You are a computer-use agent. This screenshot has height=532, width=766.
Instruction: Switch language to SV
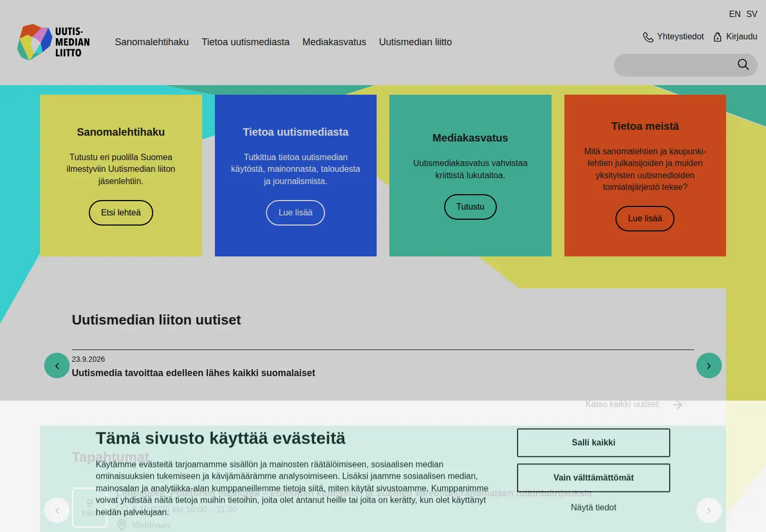pos(752,14)
